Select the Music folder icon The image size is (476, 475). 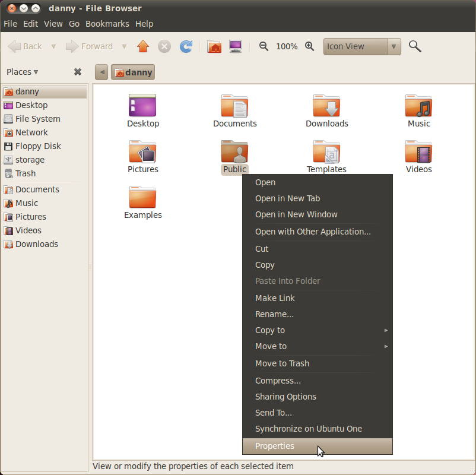[418, 106]
